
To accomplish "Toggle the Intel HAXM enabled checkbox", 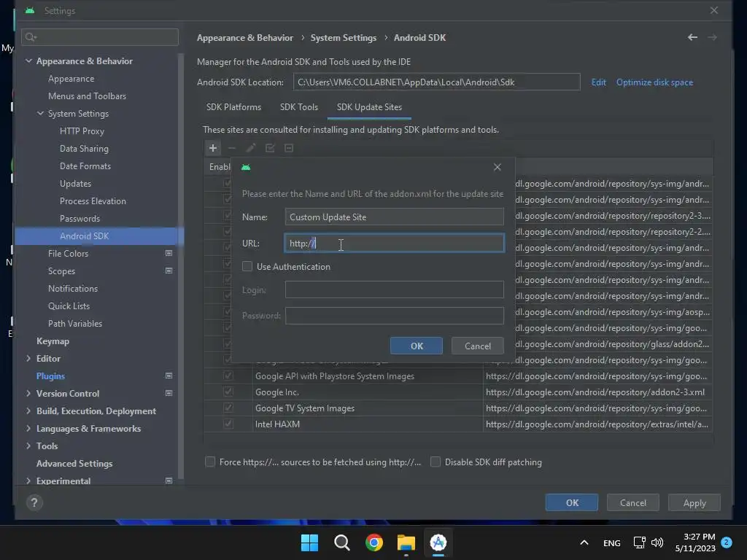I will 228,424.
